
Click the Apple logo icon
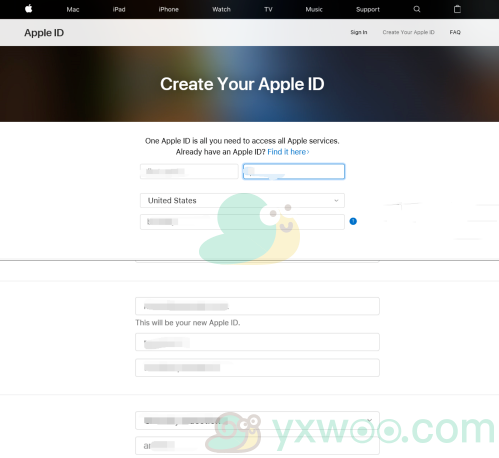tap(29, 9)
